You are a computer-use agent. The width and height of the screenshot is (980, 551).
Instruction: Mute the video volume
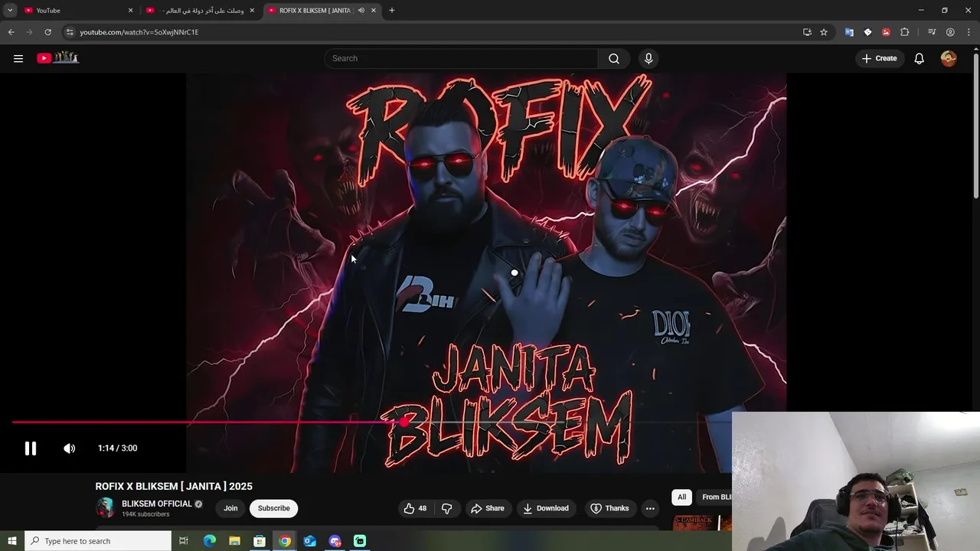pyautogui.click(x=70, y=448)
